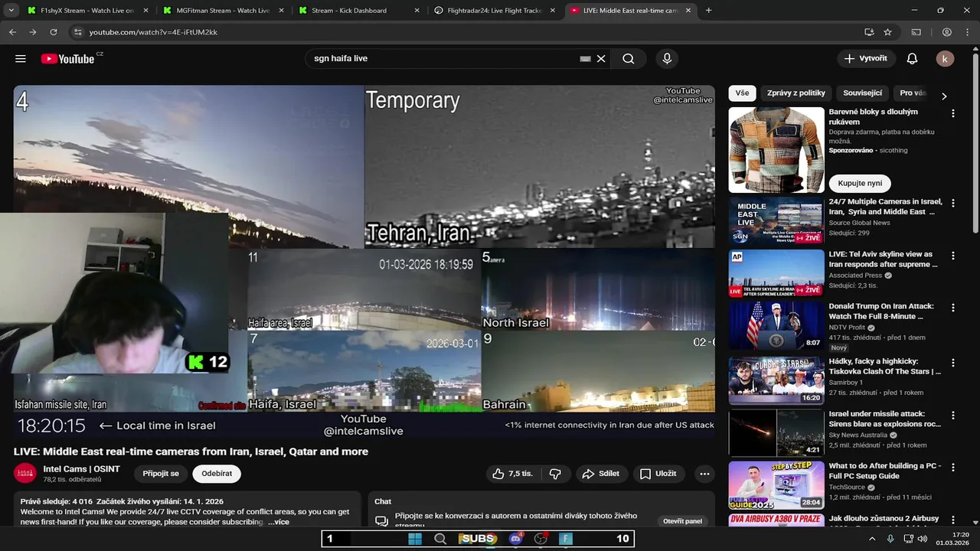Open options for sponsored Barevné bloky ad

click(x=953, y=113)
